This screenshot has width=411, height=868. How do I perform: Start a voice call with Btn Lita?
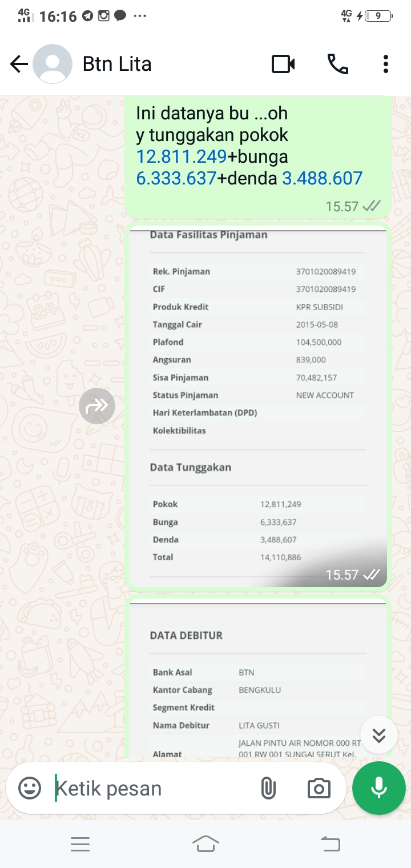pos(337,64)
